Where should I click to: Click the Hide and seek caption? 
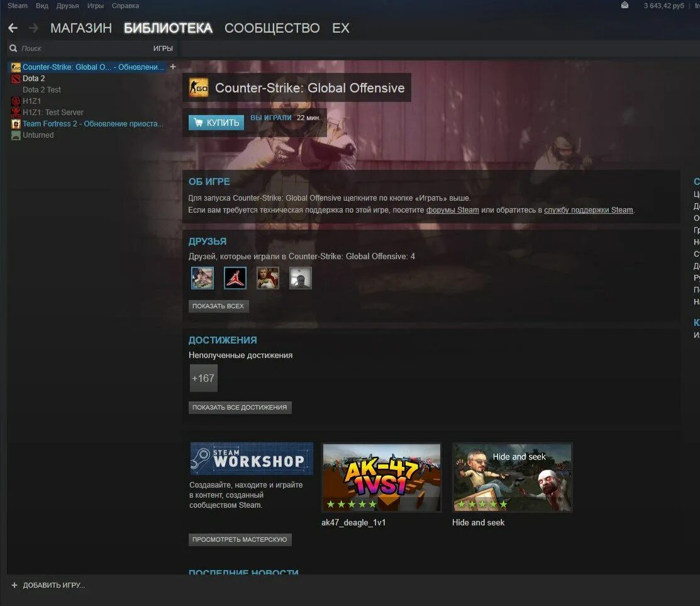[x=478, y=522]
